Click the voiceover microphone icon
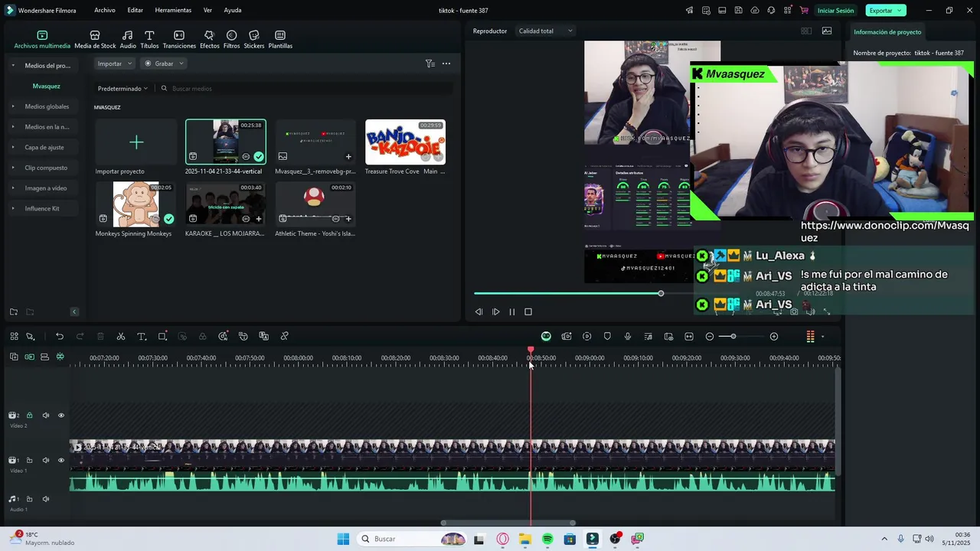 [628, 337]
